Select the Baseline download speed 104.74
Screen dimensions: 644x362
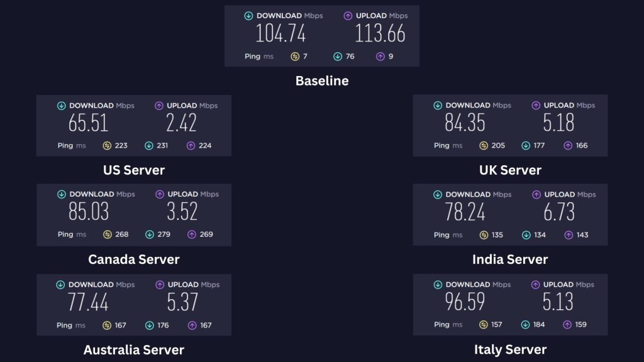coord(280,34)
